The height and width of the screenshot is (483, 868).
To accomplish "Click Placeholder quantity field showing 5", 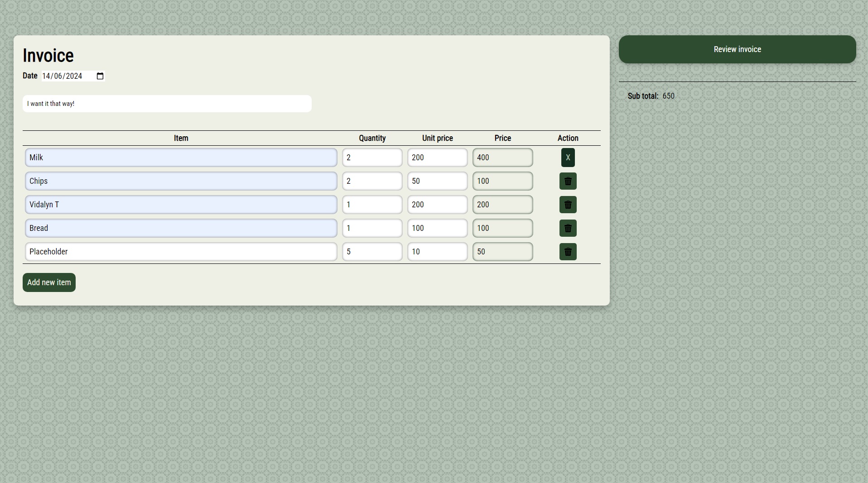I will click(x=372, y=252).
